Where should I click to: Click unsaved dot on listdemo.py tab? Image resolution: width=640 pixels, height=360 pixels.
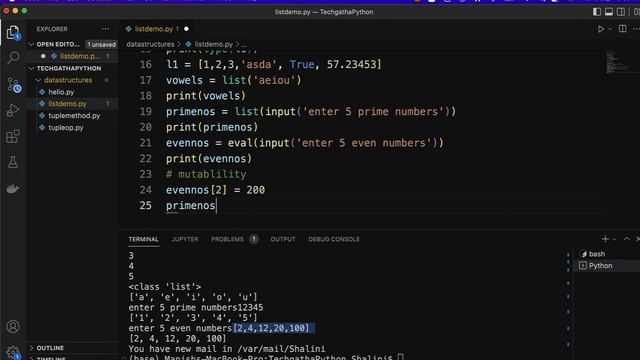(187, 29)
